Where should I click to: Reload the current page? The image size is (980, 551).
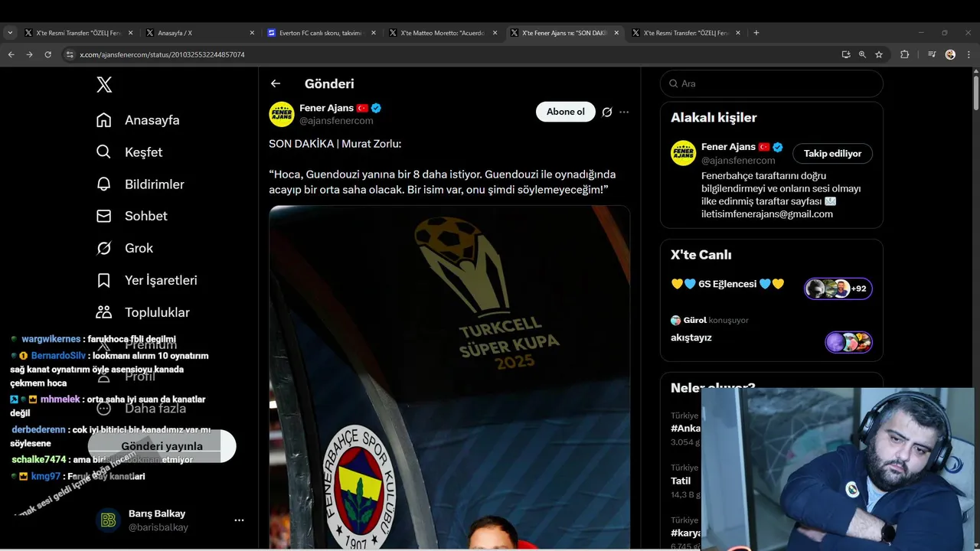pyautogui.click(x=47, y=54)
